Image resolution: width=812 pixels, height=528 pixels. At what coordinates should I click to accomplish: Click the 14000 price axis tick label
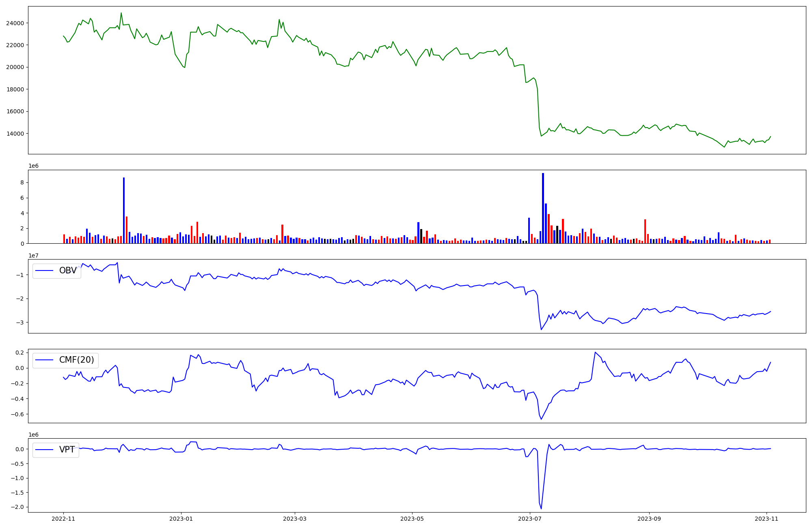(x=15, y=134)
